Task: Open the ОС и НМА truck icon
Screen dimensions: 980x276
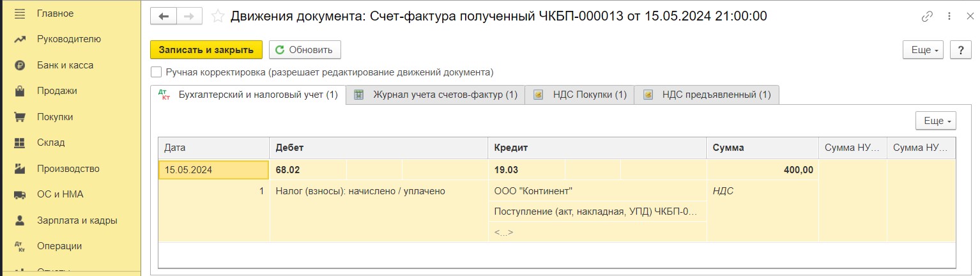Action: [x=19, y=194]
